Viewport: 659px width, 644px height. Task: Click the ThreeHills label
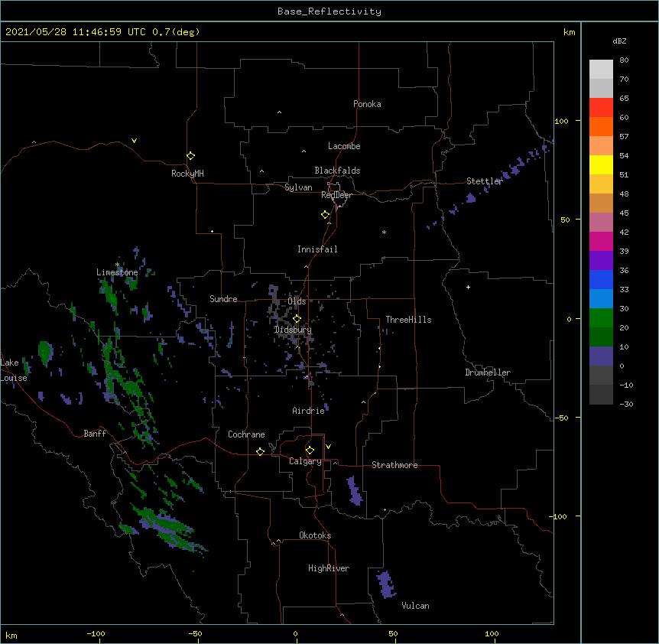coord(408,320)
